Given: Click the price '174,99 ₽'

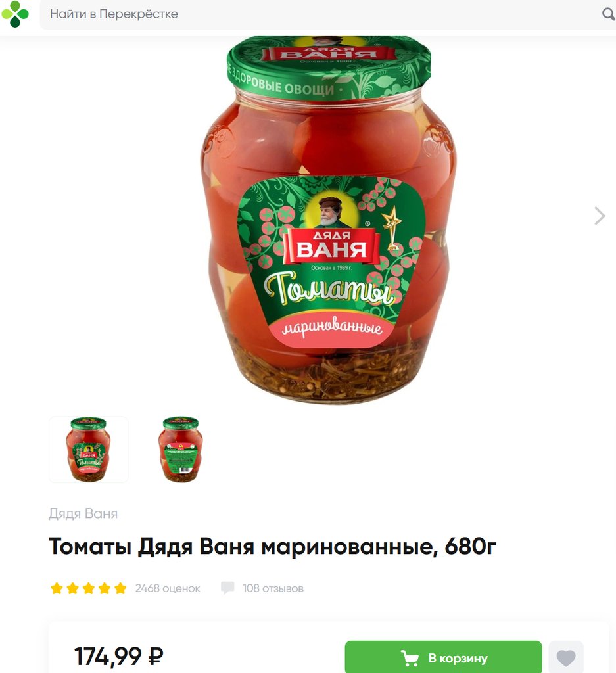Looking at the screenshot, I should (119, 656).
